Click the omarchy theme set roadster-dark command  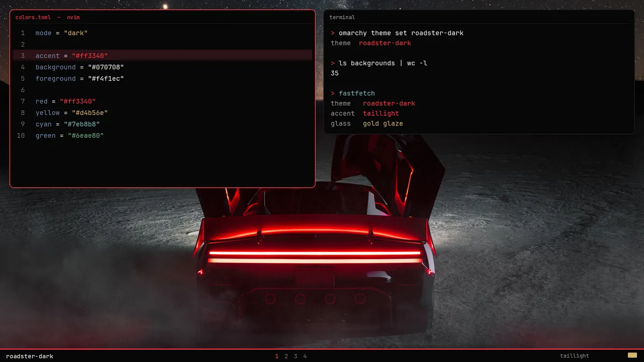point(401,33)
